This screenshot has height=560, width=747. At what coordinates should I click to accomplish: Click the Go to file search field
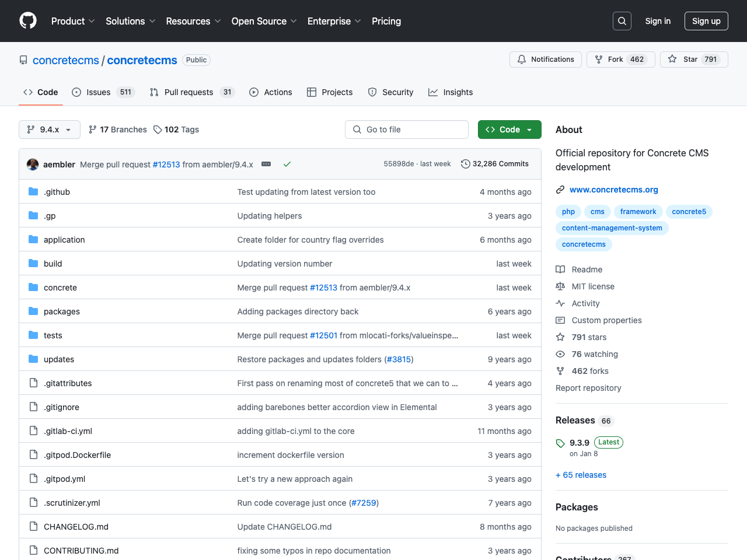point(407,129)
